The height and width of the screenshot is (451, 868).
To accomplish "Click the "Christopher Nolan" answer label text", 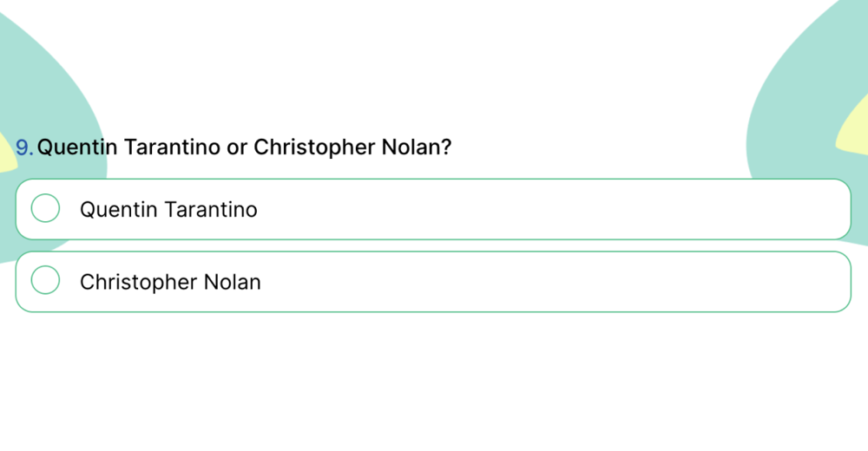I will [x=170, y=282].
